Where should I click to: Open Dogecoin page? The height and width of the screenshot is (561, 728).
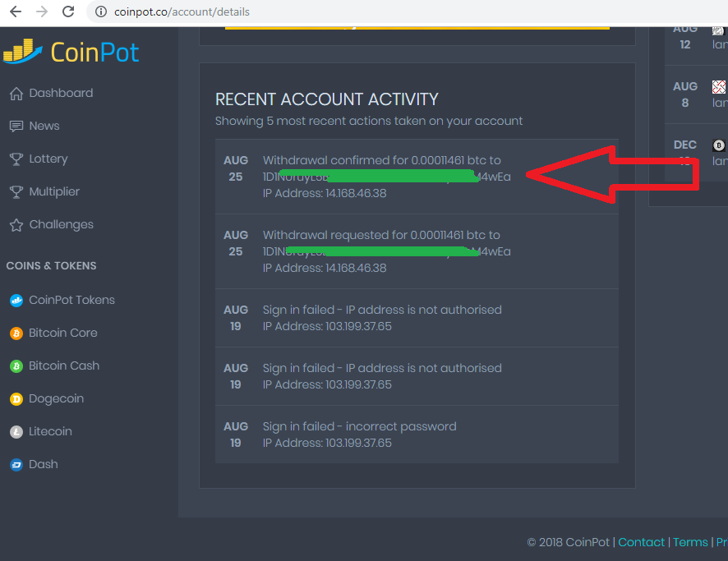[x=56, y=398]
